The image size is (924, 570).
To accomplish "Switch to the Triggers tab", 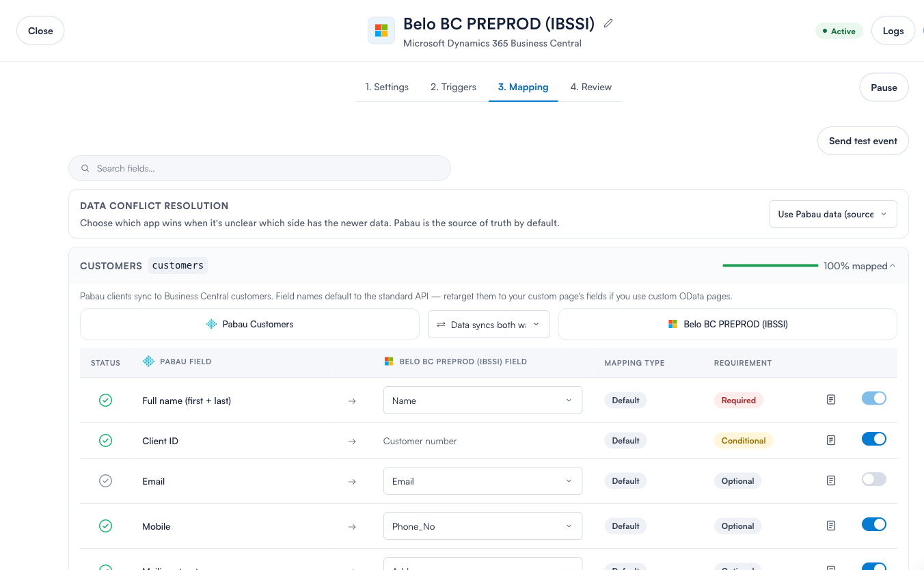I will pyautogui.click(x=453, y=87).
